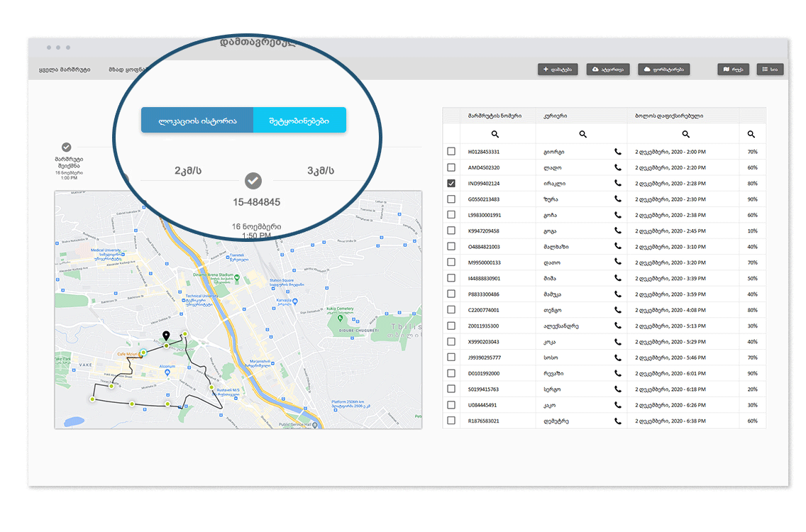Viewport: 806px width, 532px height.
Task: Click search icon under კურიერი column
Action: pyautogui.click(x=583, y=134)
